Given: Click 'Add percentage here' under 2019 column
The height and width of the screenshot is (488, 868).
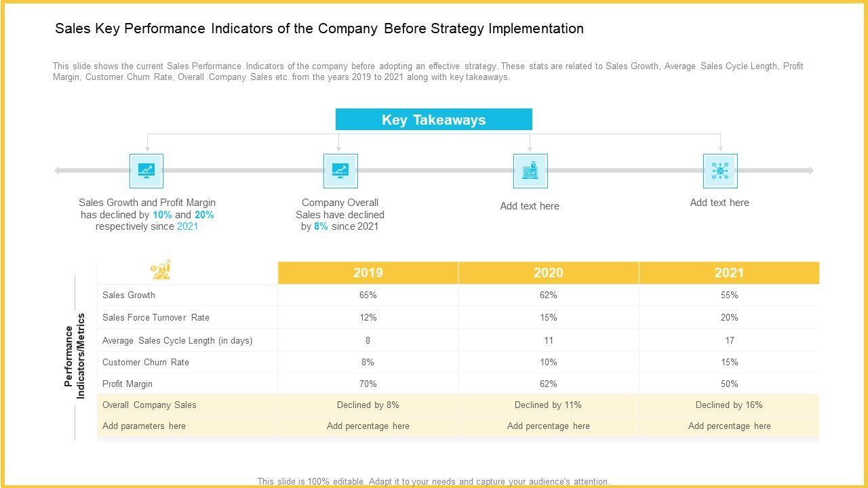Looking at the screenshot, I should click(x=368, y=426).
